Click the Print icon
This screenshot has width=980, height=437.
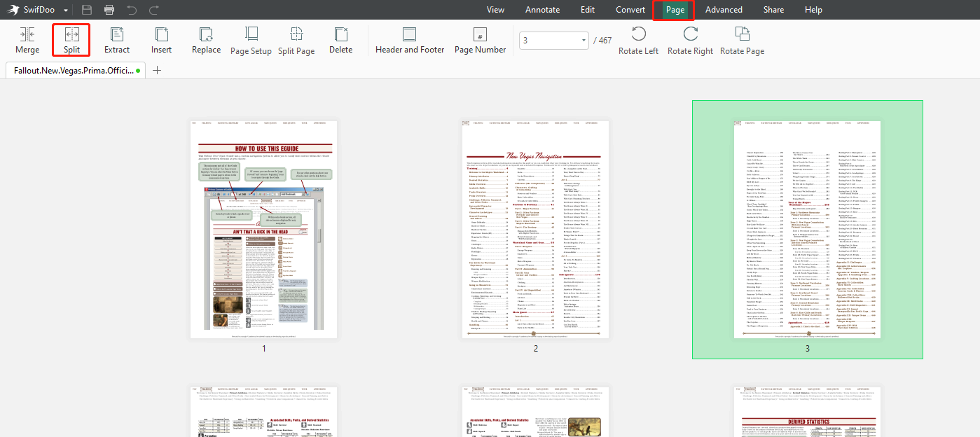(x=109, y=10)
